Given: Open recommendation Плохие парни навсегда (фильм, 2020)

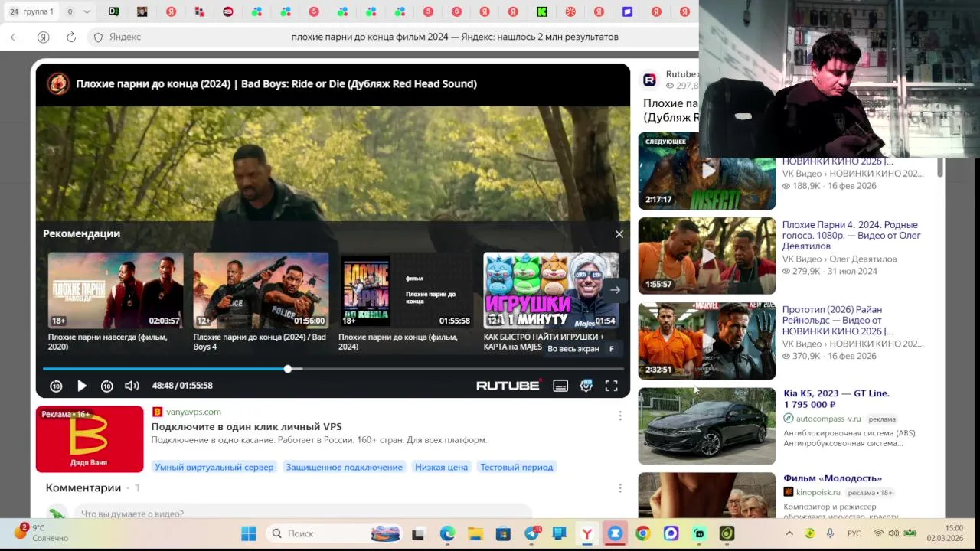Looking at the screenshot, I should click(116, 302).
